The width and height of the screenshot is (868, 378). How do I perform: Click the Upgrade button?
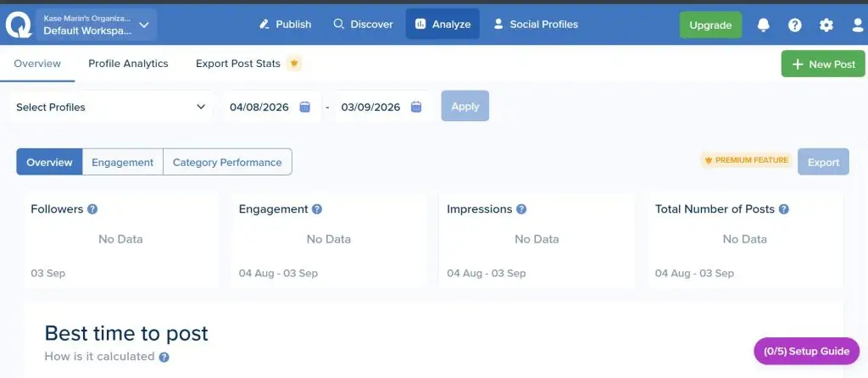click(x=711, y=25)
